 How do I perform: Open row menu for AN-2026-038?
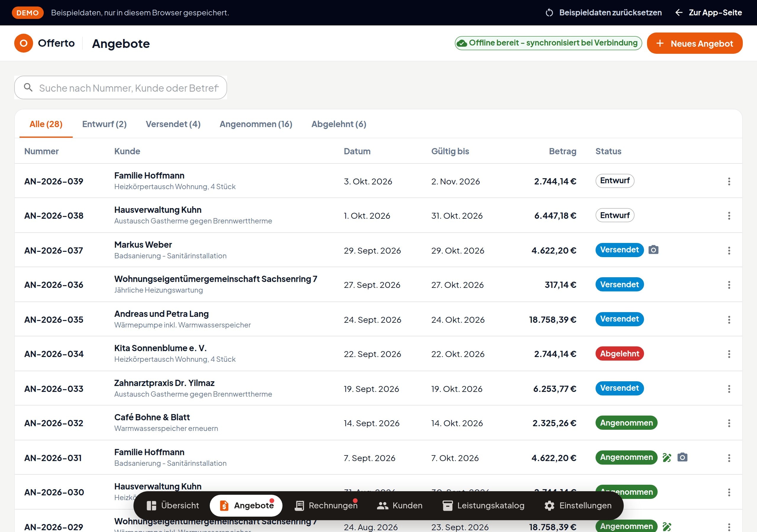(729, 215)
